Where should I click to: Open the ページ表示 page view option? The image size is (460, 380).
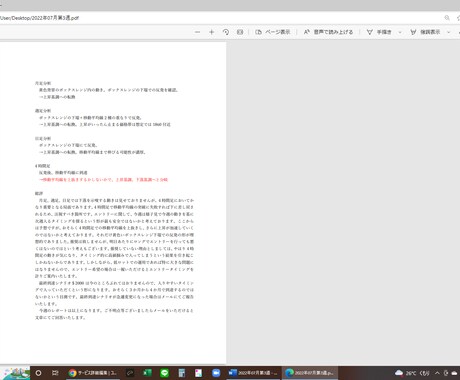273,32
